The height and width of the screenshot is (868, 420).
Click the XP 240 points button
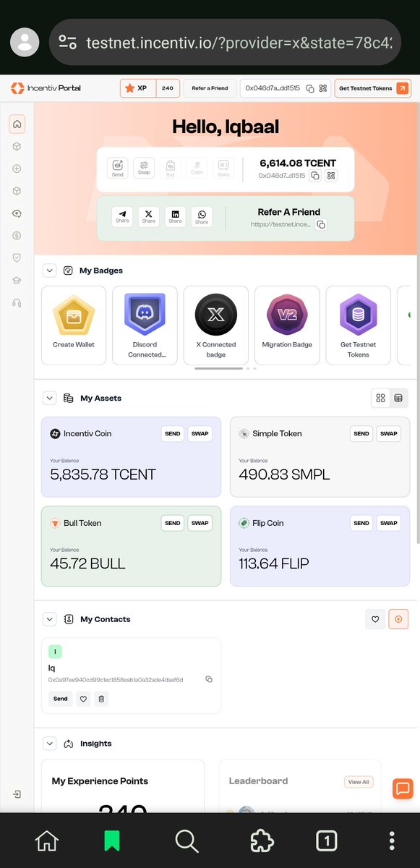(x=150, y=88)
